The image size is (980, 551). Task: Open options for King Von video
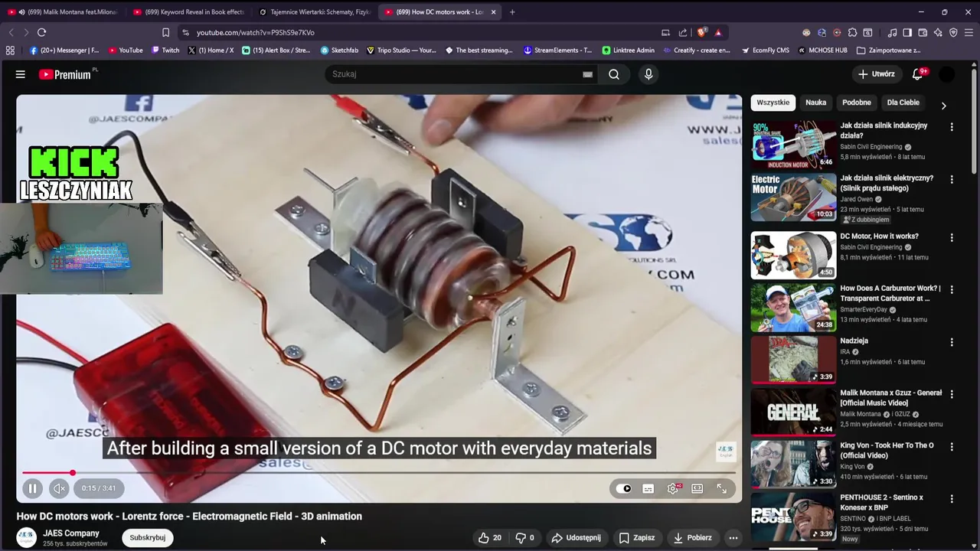[952, 446]
